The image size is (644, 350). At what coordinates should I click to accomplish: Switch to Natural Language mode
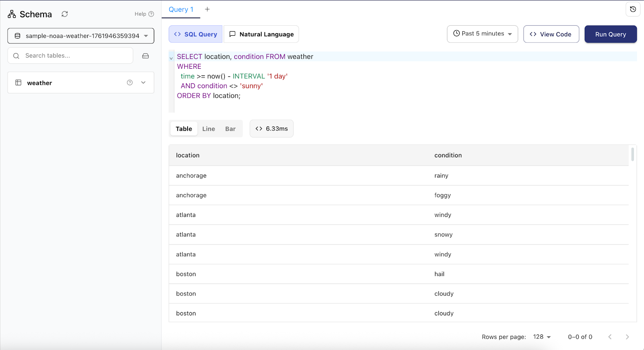261,34
